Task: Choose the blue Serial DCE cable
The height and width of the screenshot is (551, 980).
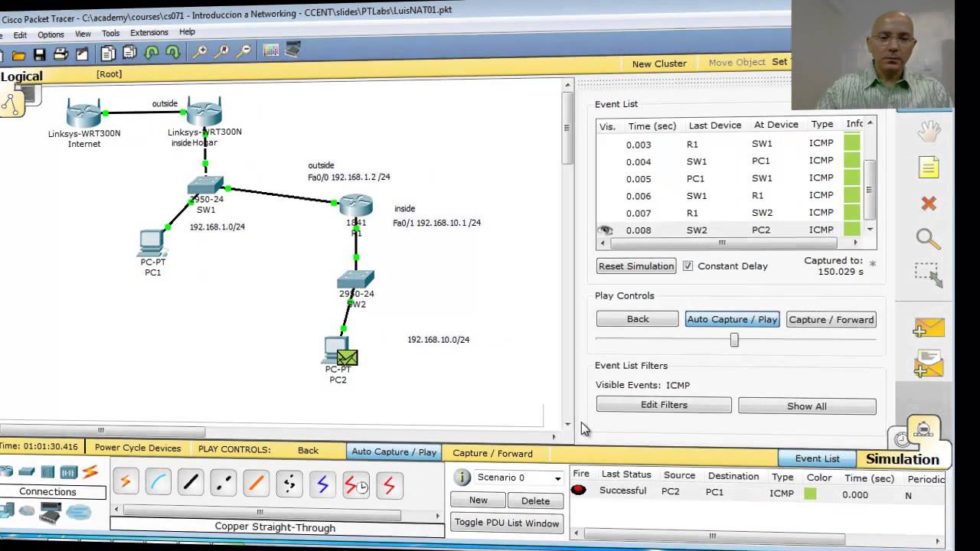Action: 322,484
